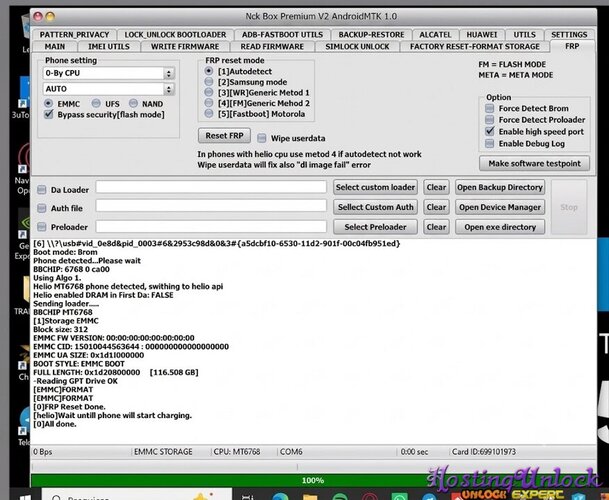The width and height of the screenshot is (609, 500).
Task: Click Select custom loader button
Action: (375, 187)
